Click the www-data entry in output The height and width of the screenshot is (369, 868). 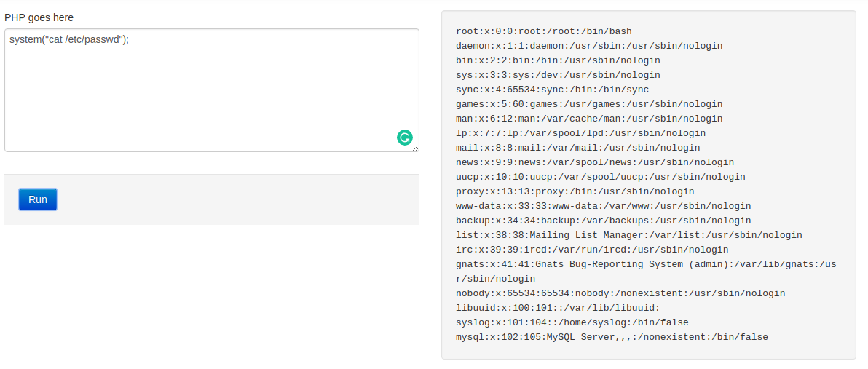pos(603,206)
